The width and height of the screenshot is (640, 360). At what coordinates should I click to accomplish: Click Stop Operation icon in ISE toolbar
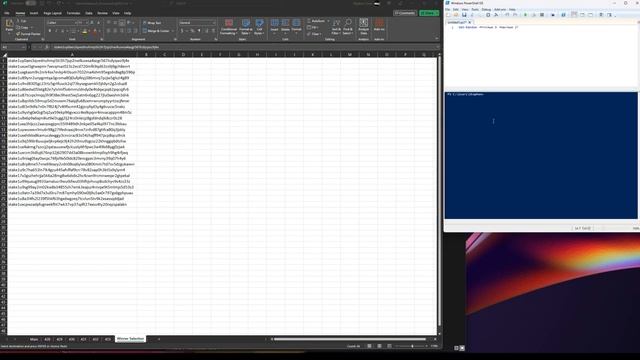click(x=542, y=15)
